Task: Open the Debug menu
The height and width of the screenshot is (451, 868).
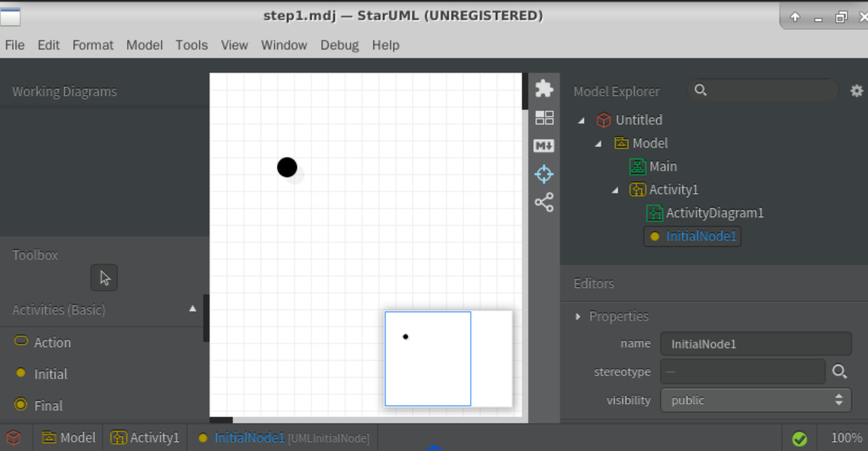Action: pyautogui.click(x=340, y=45)
